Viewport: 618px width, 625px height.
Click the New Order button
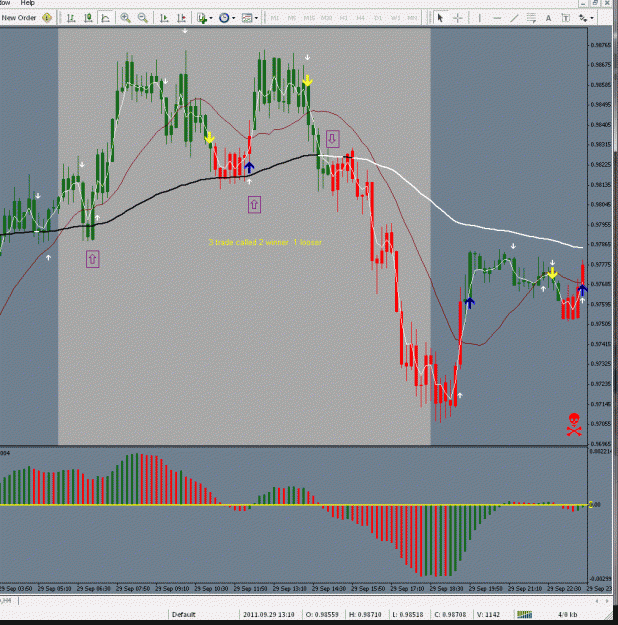[x=19, y=18]
